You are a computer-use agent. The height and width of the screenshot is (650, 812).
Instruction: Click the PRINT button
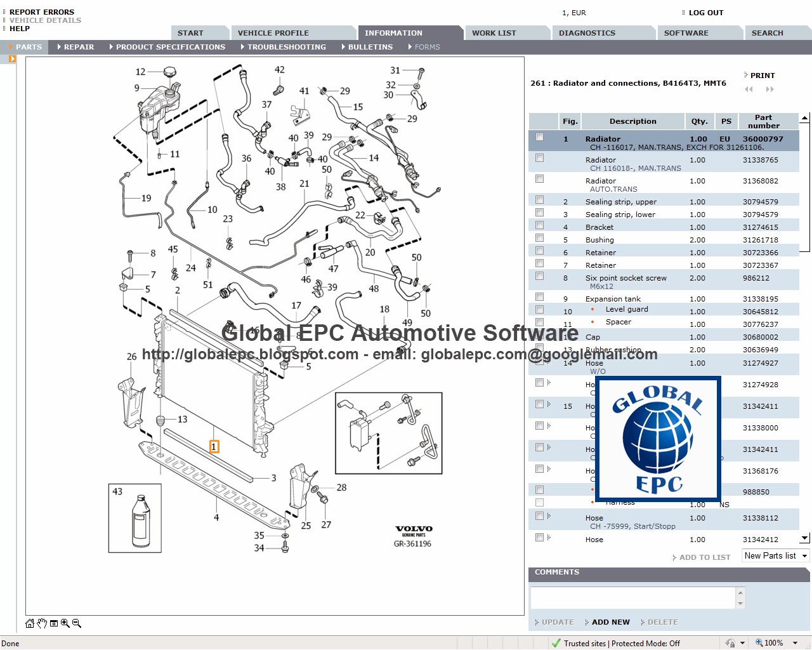(763, 76)
